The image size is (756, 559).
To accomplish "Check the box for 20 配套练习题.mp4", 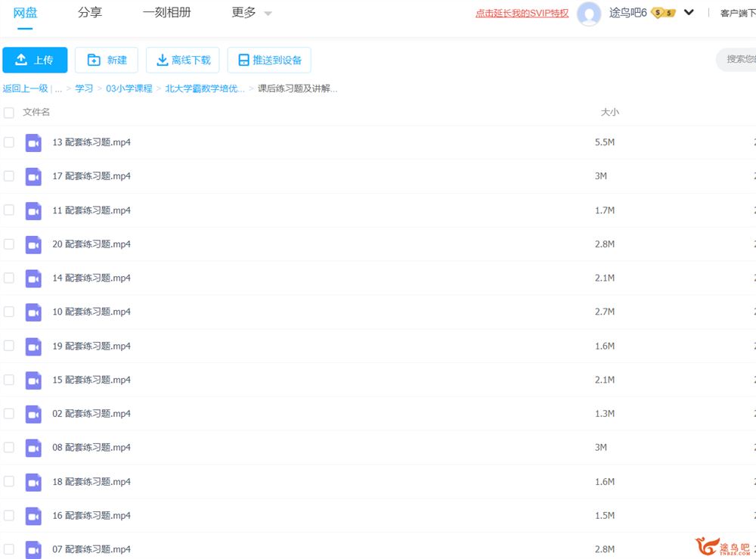I will [8, 244].
